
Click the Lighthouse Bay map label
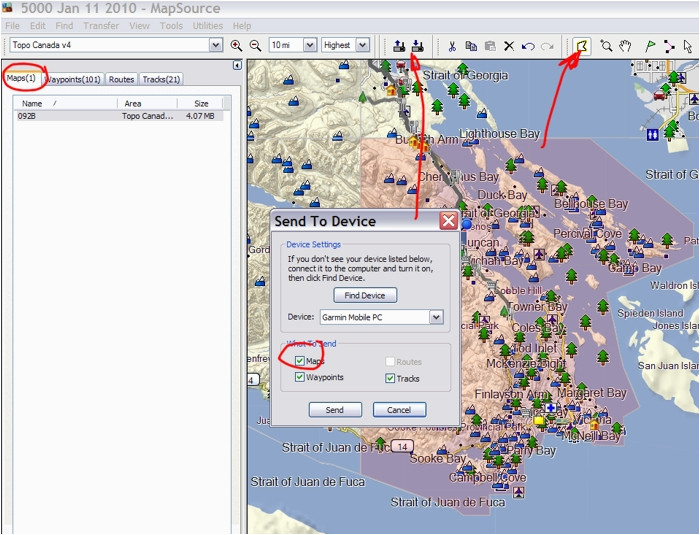(x=500, y=134)
